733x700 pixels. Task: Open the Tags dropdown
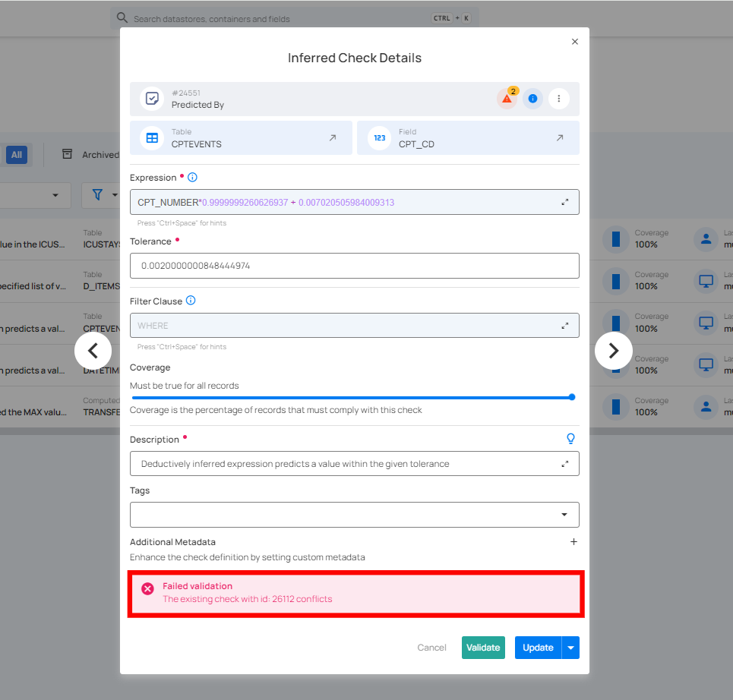(x=354, y=515)
